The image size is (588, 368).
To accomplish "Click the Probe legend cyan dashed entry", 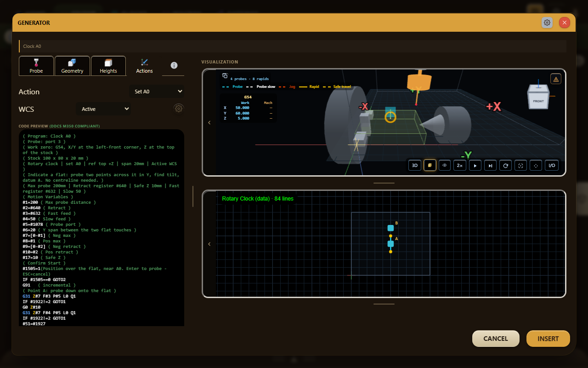I will 232,86.
